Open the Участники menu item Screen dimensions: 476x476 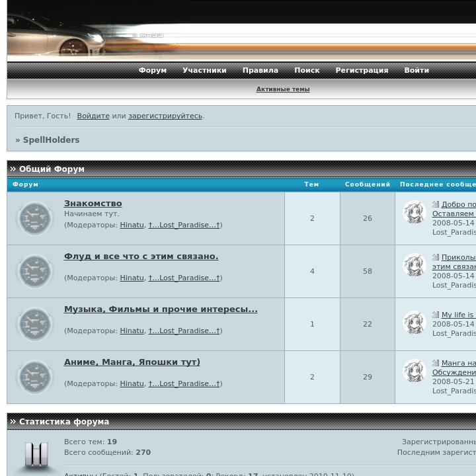click(204, 70)
